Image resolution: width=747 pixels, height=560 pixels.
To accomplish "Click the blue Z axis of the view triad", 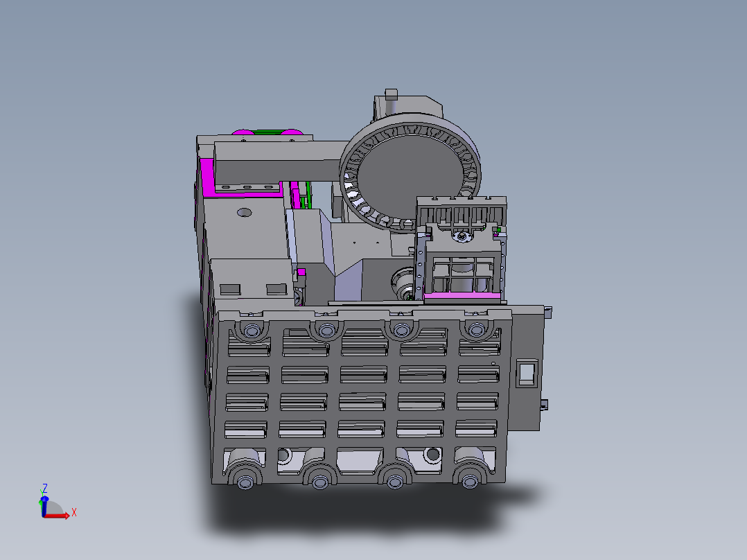I will tap(44, 506).
